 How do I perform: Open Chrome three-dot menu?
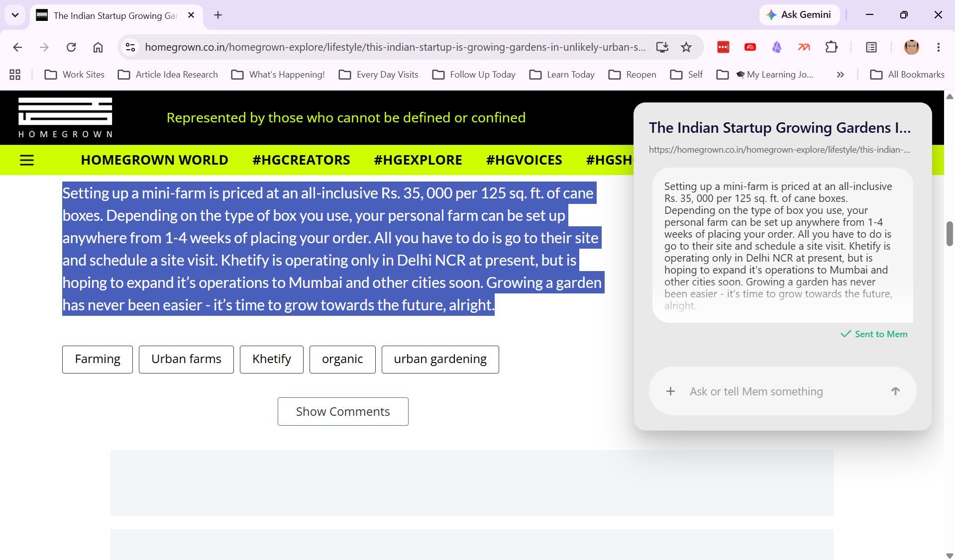(939, 47)
